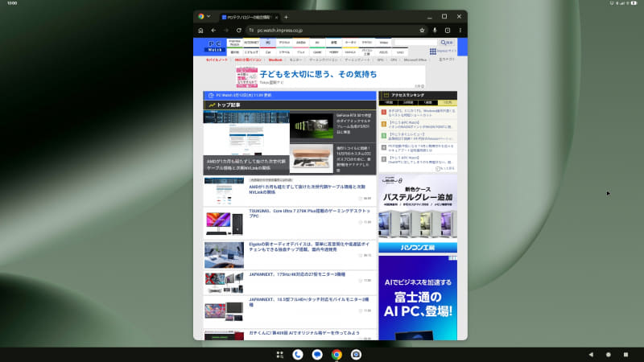Switch to the MANGA site tab
644x362 pixels.
pyautogui.click(x=350, y=52)
